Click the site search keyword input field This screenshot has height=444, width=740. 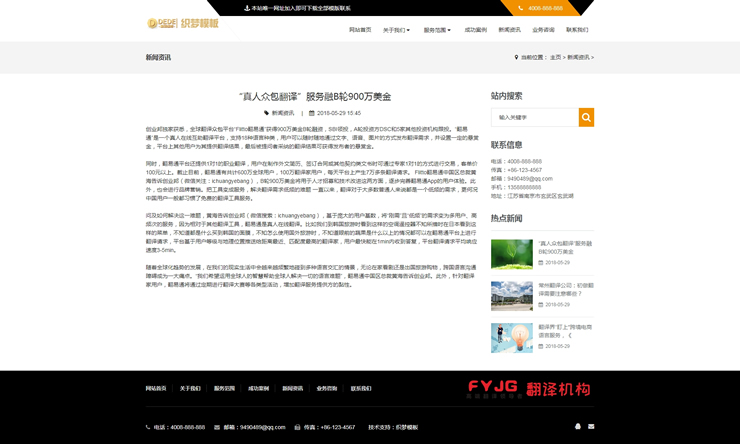point(535,117)
